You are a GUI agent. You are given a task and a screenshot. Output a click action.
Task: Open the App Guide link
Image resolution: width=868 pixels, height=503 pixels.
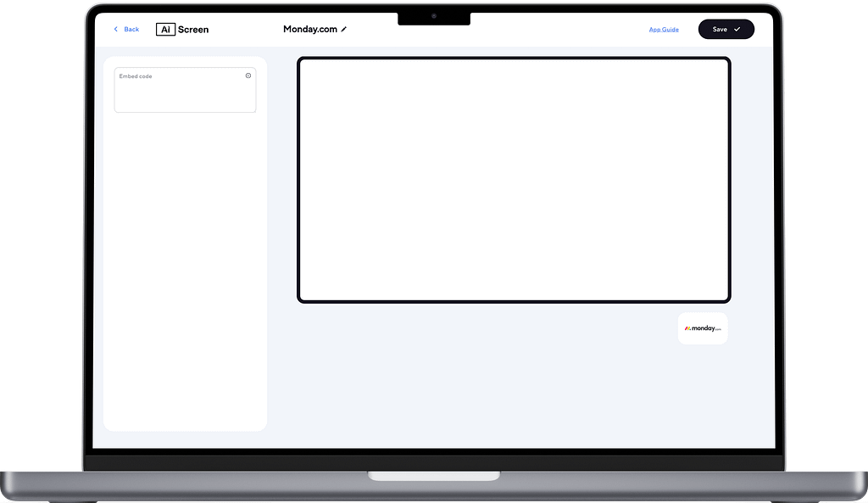coord(664,30)
